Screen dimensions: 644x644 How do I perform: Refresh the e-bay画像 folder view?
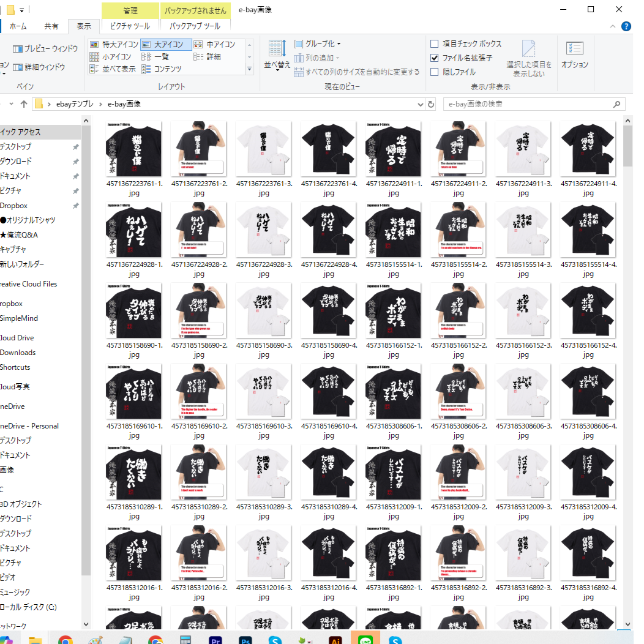click(x=431, y=104)
